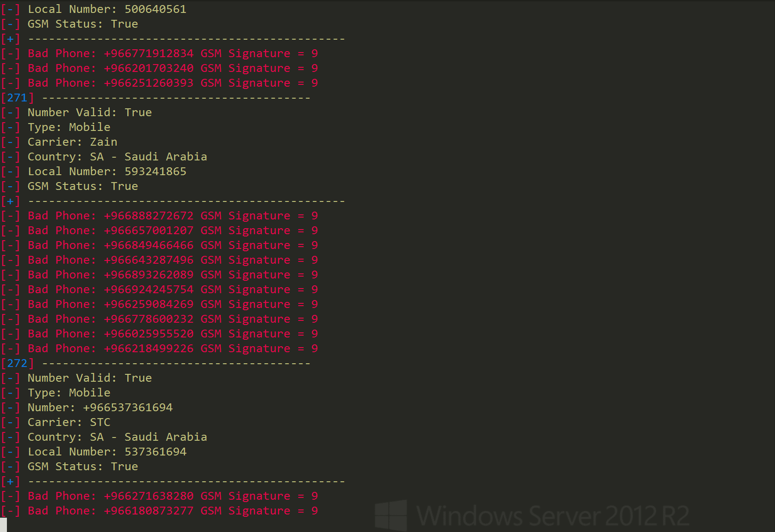Screen dimensions: 775x532
Task: Click the [-] marker beside Local Number: 537361694
Action: click(11, 451)
